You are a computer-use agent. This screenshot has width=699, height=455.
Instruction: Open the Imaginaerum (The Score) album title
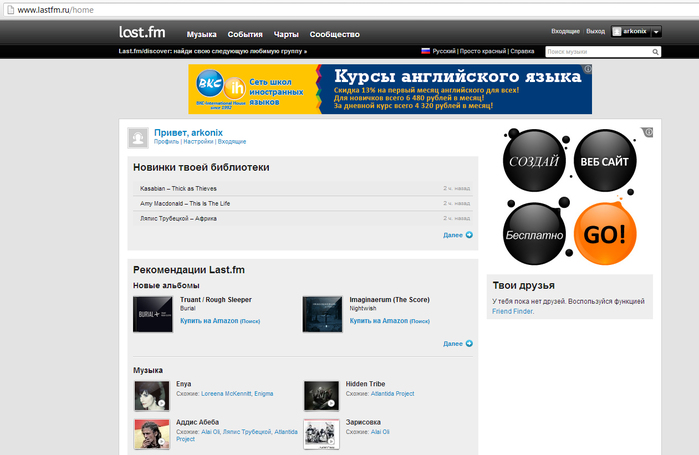pyautogui.click(x=390, y=299)
